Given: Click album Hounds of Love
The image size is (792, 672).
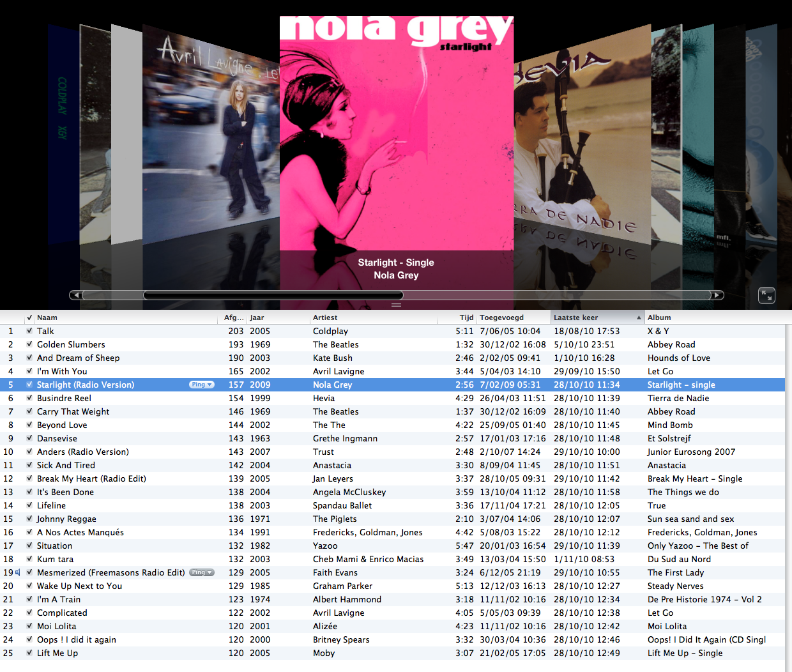Looking at the screenshot, I should (x=679, y=358).
